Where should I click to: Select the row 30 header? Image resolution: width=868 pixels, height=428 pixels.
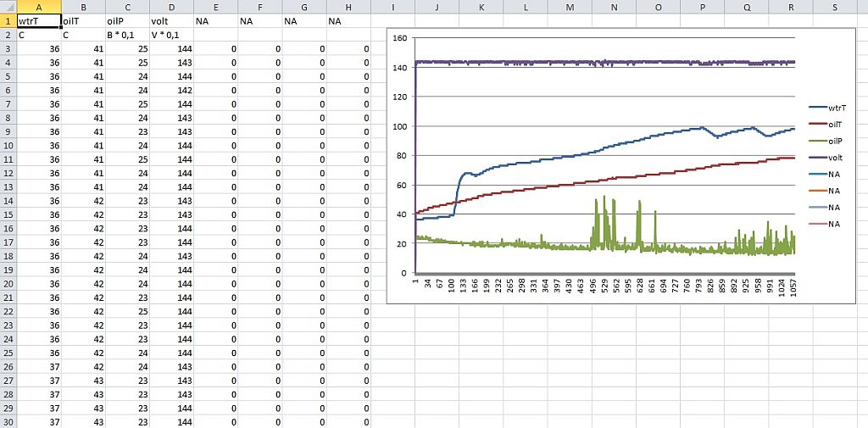pyautogui.click(x=8, y=421)
